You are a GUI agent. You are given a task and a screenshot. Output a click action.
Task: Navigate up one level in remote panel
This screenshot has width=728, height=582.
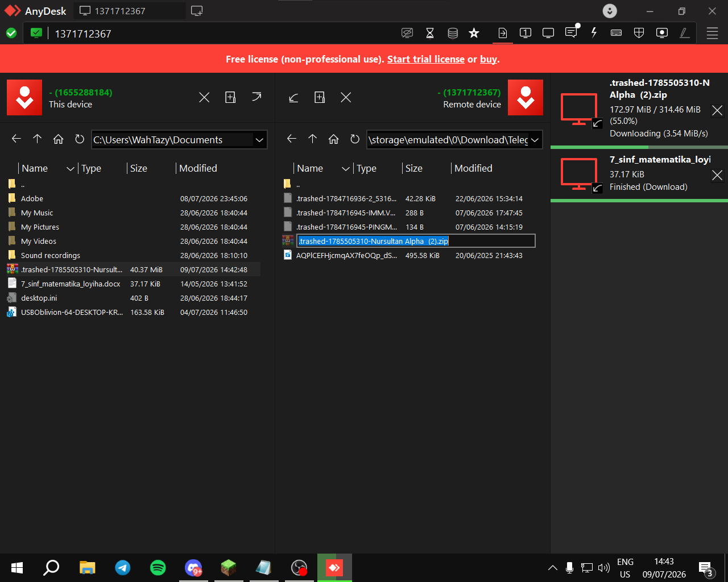tap(312, 139)
